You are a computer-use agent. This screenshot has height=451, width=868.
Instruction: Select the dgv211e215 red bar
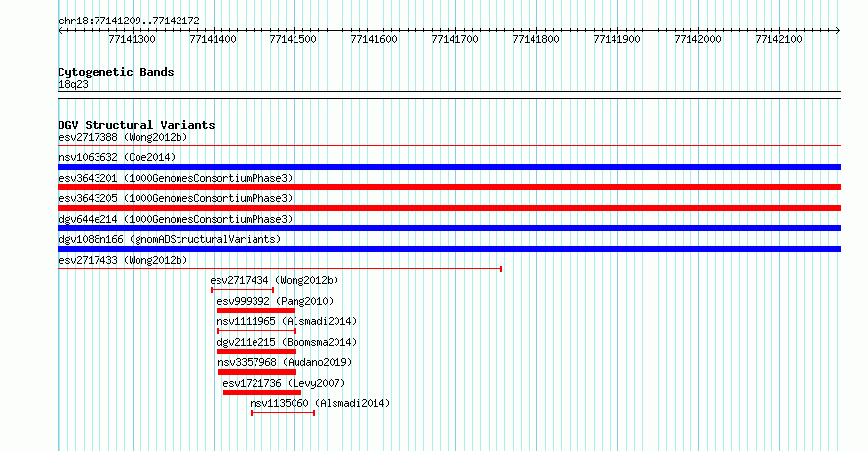point(256,351)
